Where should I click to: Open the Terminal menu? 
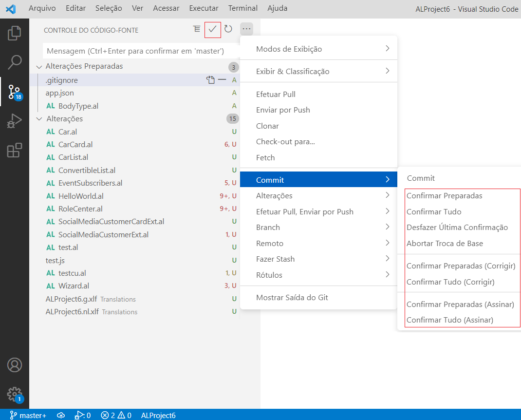tap(242, 8)
